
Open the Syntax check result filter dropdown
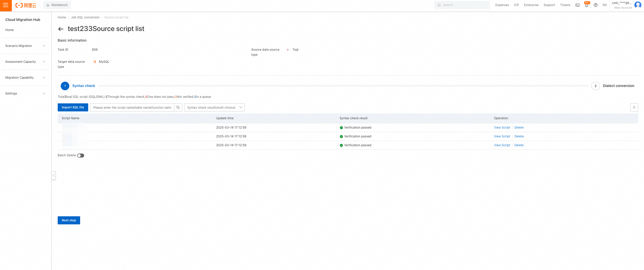pyautogui.click(x=214, y=107)
